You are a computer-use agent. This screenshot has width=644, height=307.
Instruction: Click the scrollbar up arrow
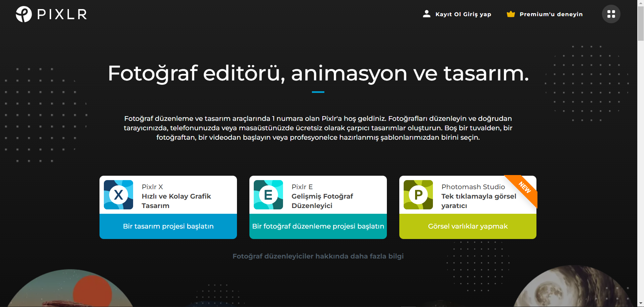click(x=641, y=3)
